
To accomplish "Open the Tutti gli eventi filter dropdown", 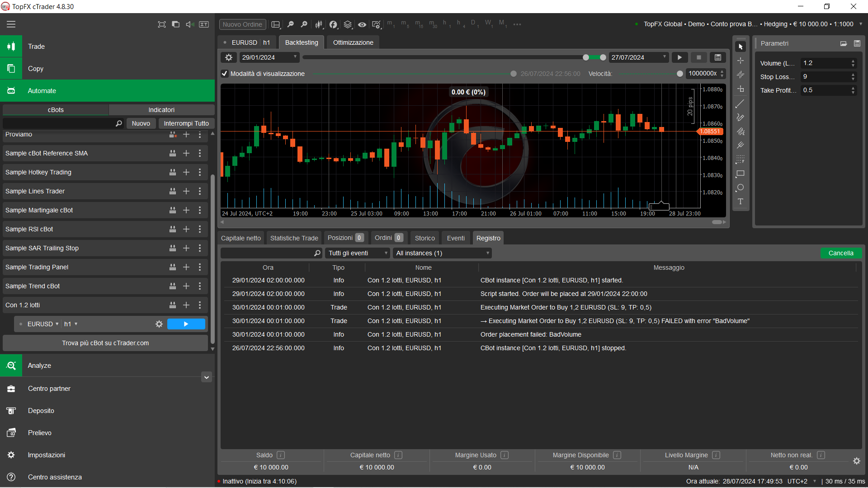I will pyautogui.click(x=358, y=253).
